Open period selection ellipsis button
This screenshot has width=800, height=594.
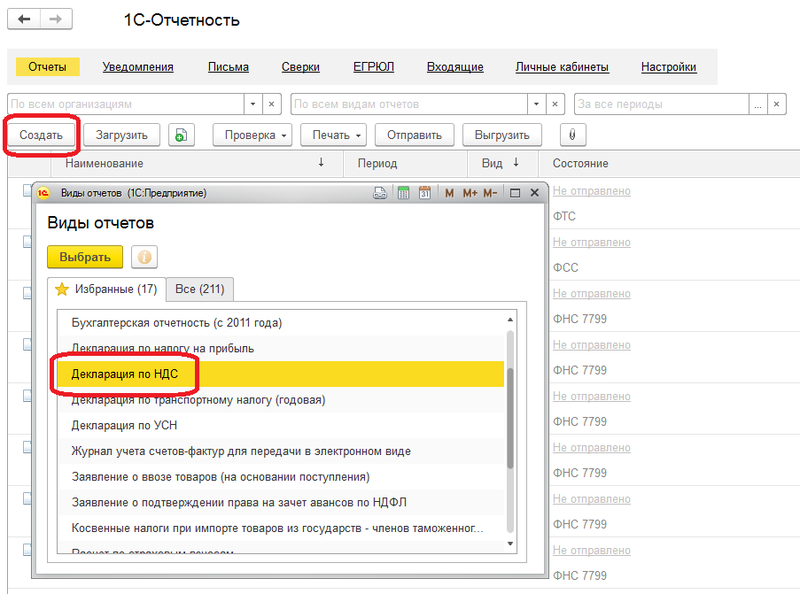click(758, 104)
